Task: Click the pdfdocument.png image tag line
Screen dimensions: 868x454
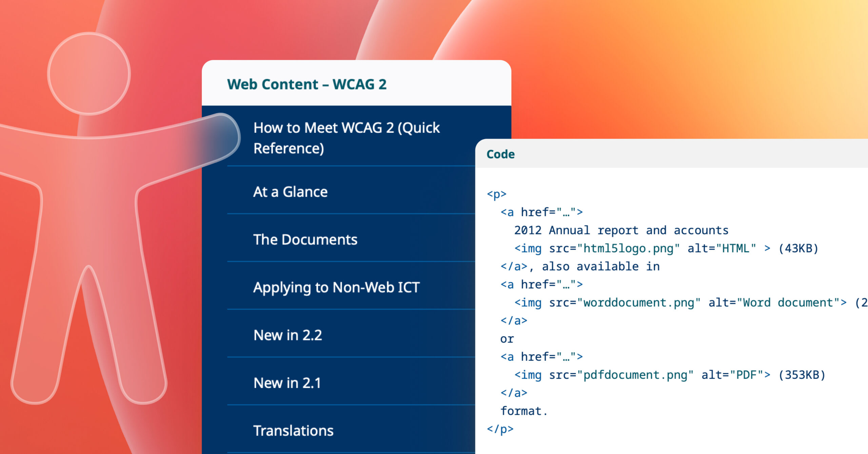Action: 669,375
